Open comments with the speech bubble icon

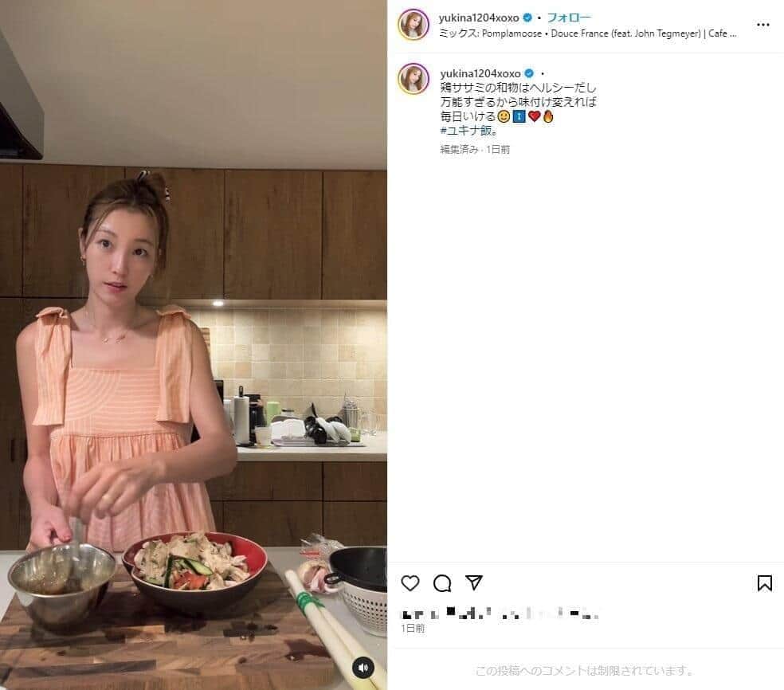coord(442,583)
